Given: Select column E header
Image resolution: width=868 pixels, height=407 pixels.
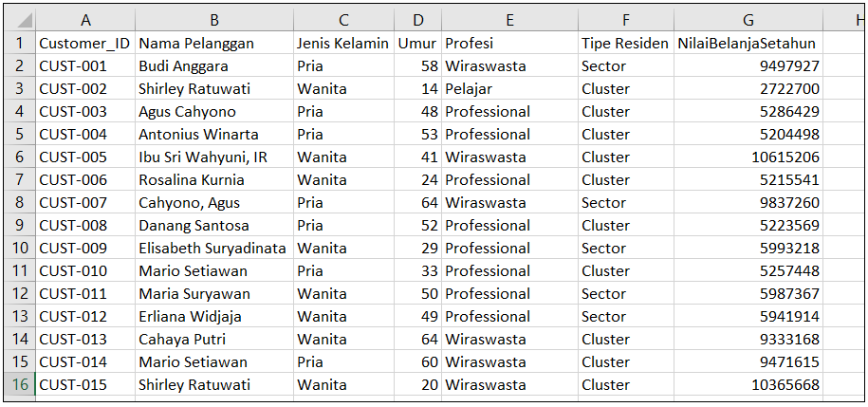Looking at the screenshot, I should point(509,20).
